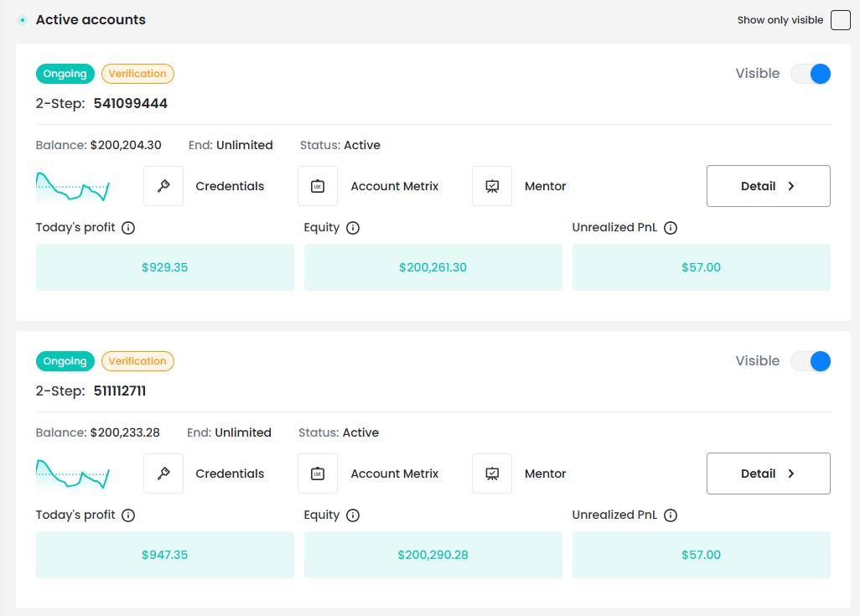Open Credentials key icon for account 541099444
Viewport: 860px width, 616px height.
163,186
